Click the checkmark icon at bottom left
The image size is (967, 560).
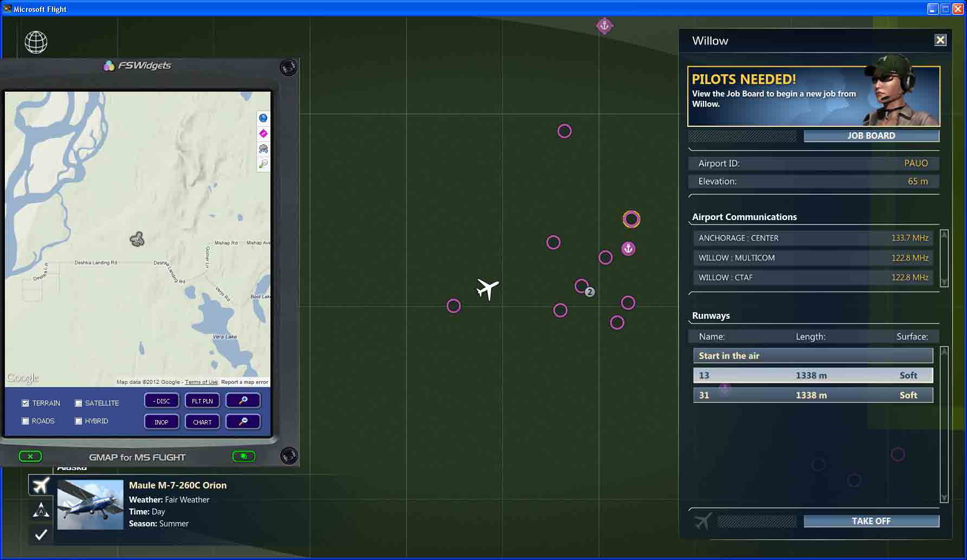(x=41, y=535)
